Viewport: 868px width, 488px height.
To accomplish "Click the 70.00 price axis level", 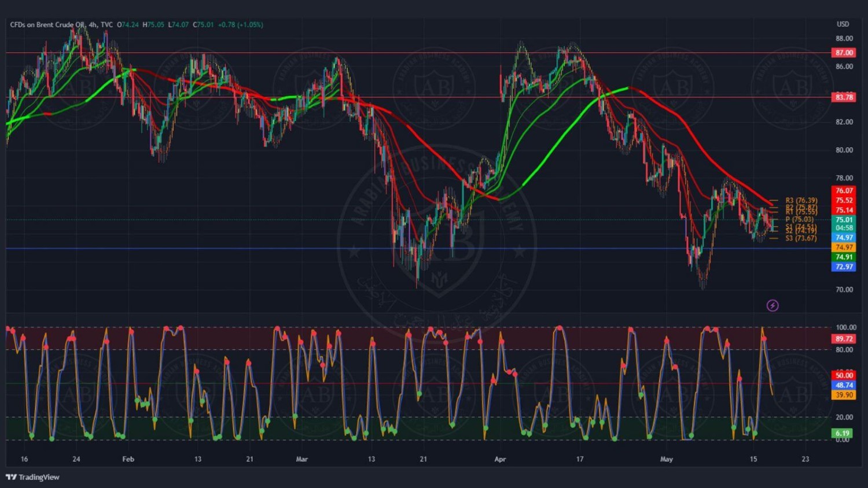I will 844,290.
